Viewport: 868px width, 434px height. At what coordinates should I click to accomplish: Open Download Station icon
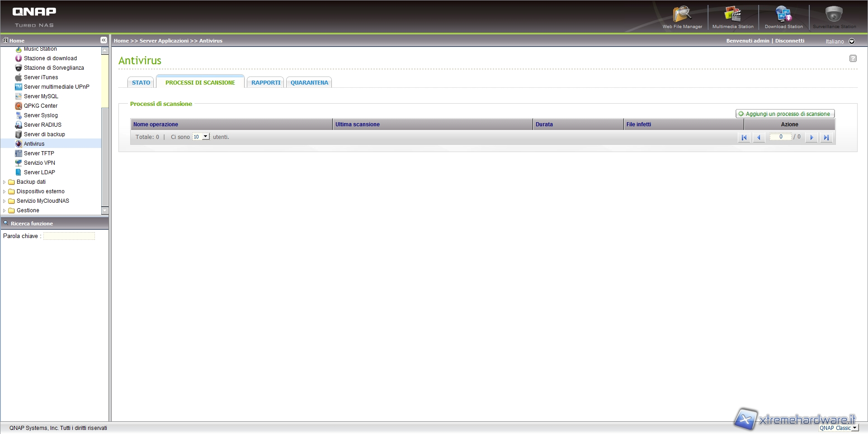pos(783,14)
